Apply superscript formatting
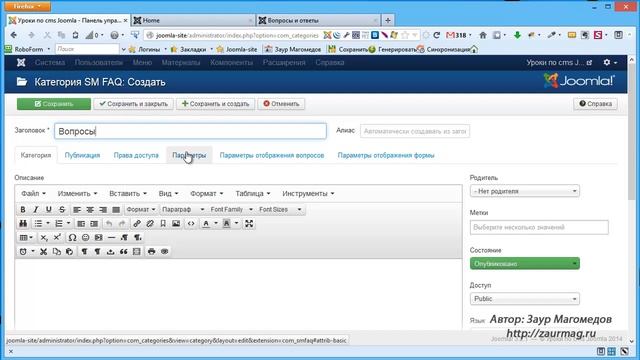 [x=57, y=238]
